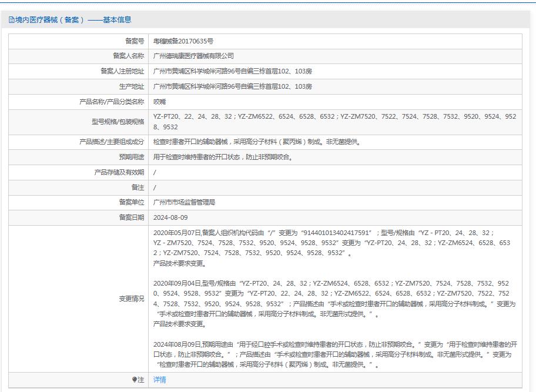This screenshot has height=392, width=536.
Task: Select the record number 粤穗械备20170635号
Action: coord(183,41)
